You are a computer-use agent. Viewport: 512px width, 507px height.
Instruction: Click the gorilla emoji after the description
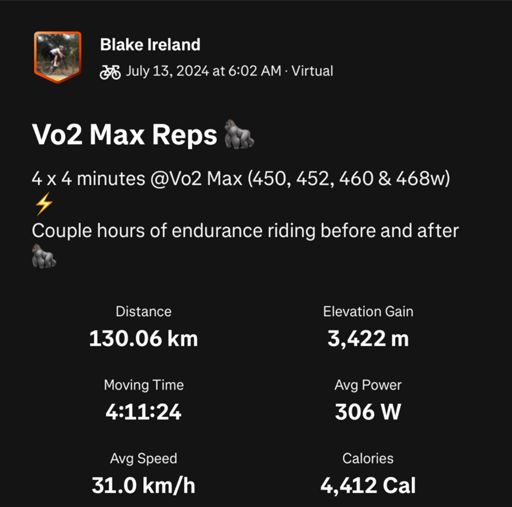coord(44,256)
